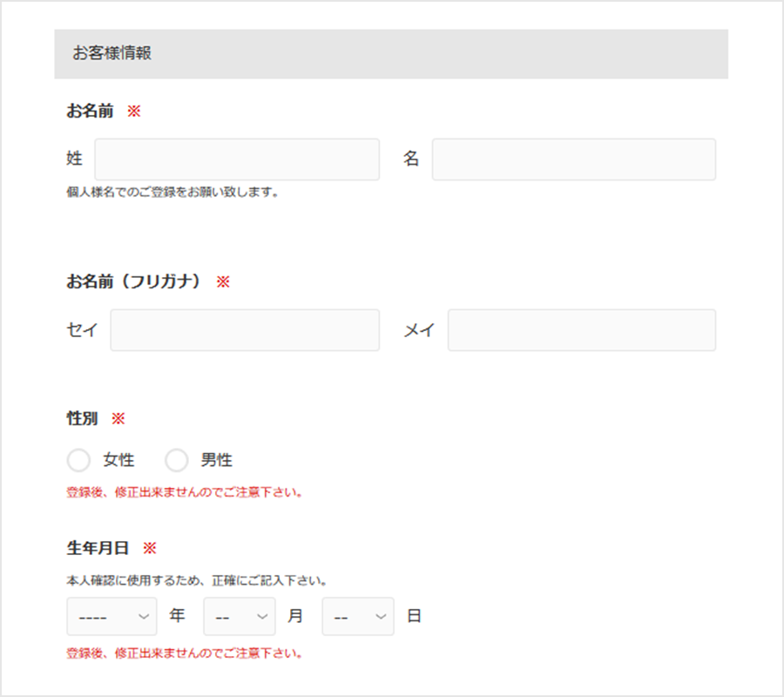
Task: Click the 性別 field heading
Action: click(x=82, y=418)
